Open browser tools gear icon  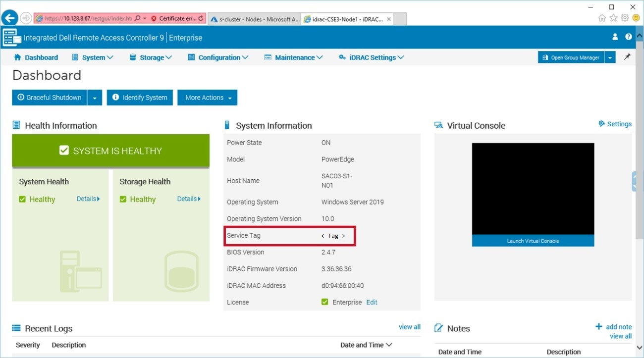pos(625,18)
